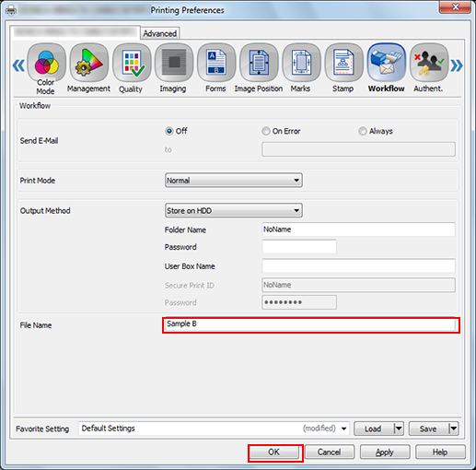The height and width of the screenshot is (470, 476).
Task: Click the Apply button
Action: pos(385,452)
